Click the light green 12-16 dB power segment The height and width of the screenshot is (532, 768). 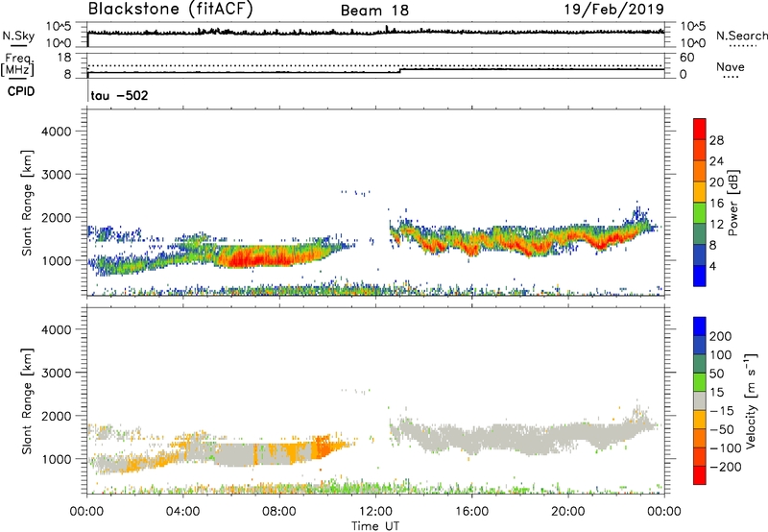[700, 212]
